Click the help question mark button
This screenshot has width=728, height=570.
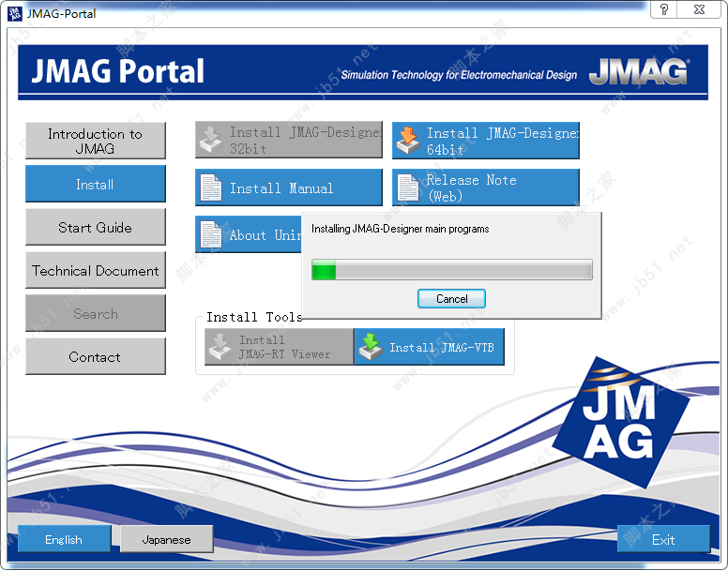pyautogui.click(x=664, y=9)
